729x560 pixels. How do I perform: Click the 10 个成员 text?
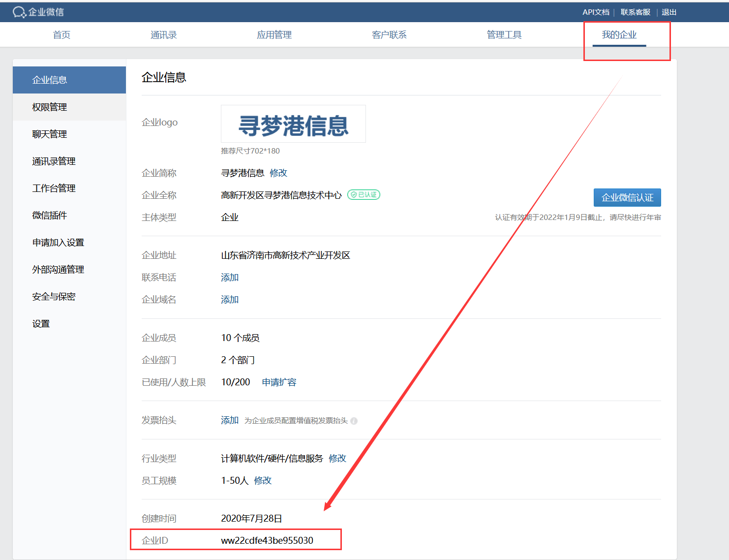240,338
